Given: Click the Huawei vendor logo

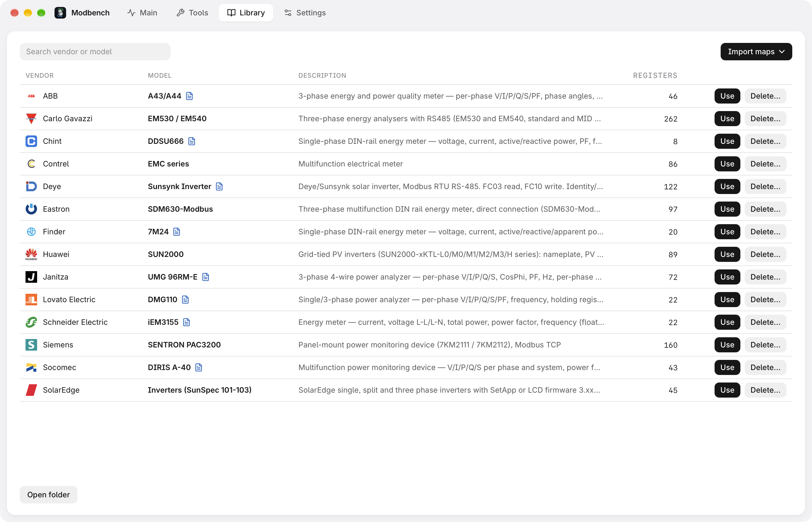Looking at the screenshot, I should tap(31, 254).
